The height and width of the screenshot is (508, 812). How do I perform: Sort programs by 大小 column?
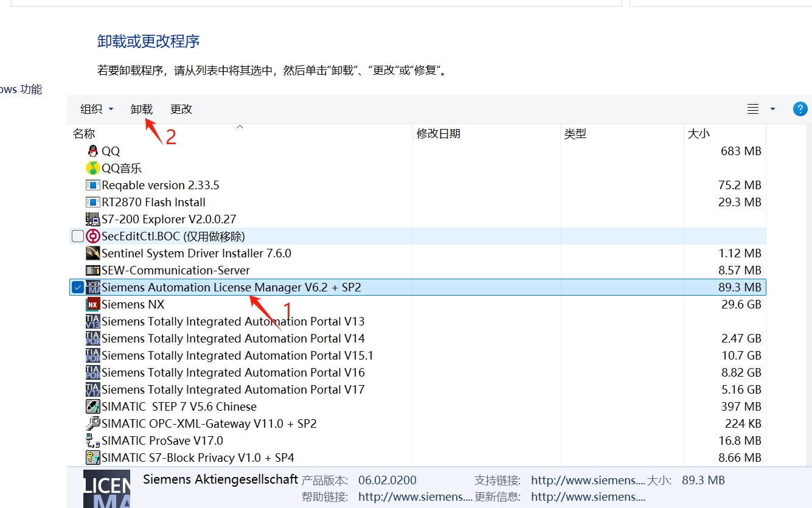(699, 134)
